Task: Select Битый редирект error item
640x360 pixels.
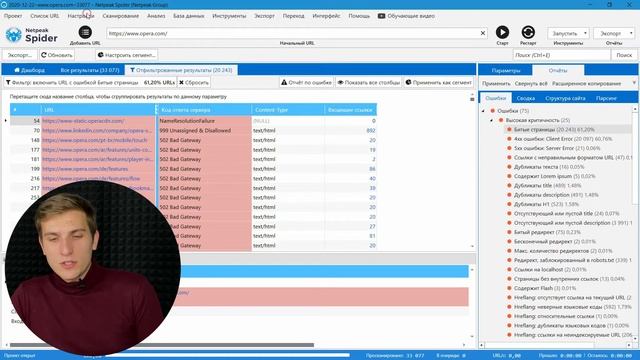Action: coord(547,232)
